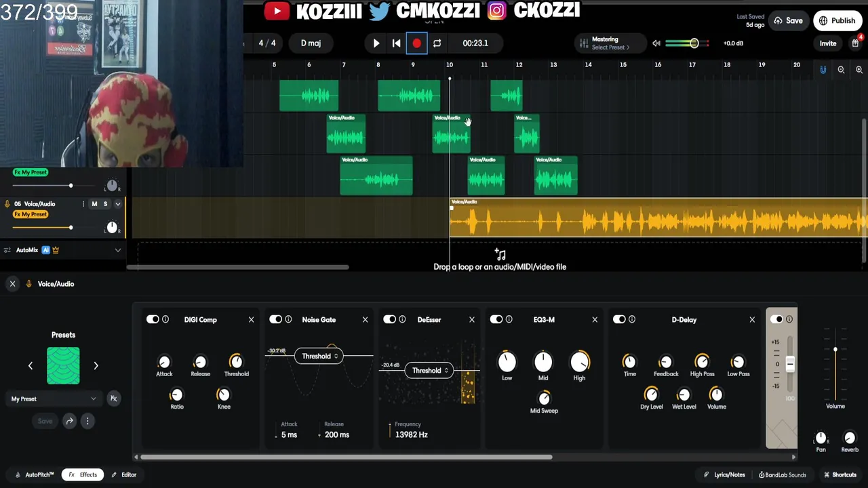Screen dimensions: 868x488
Task: Toggle the AutoMix AI badge
Action: 45,250
